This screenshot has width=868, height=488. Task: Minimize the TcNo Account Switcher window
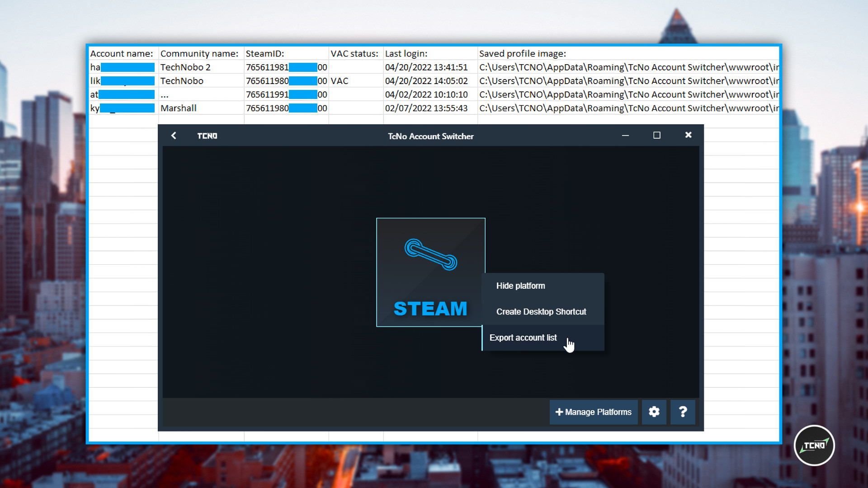coord(626,135)
